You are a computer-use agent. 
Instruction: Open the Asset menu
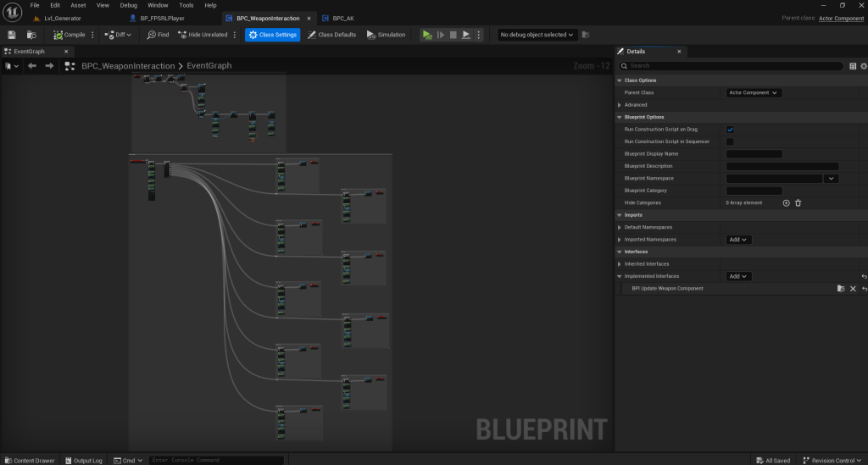pyautogui.click(x=78, y=5)
